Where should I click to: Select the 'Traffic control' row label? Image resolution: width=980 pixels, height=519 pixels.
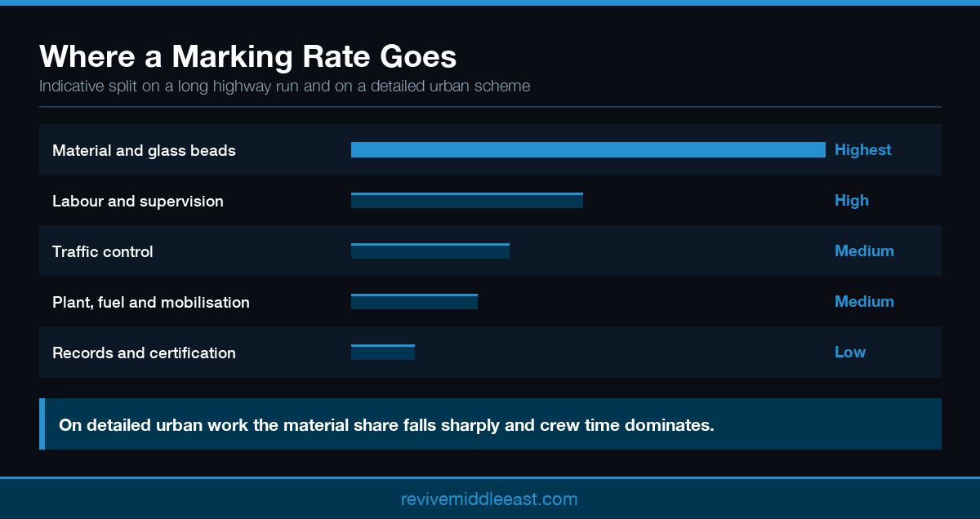point(102,251)
